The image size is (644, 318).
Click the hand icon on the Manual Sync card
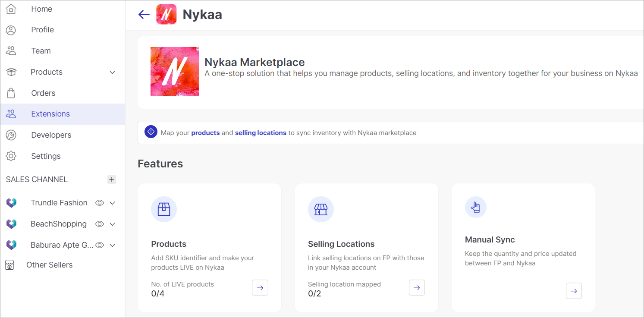click(476, 207)
